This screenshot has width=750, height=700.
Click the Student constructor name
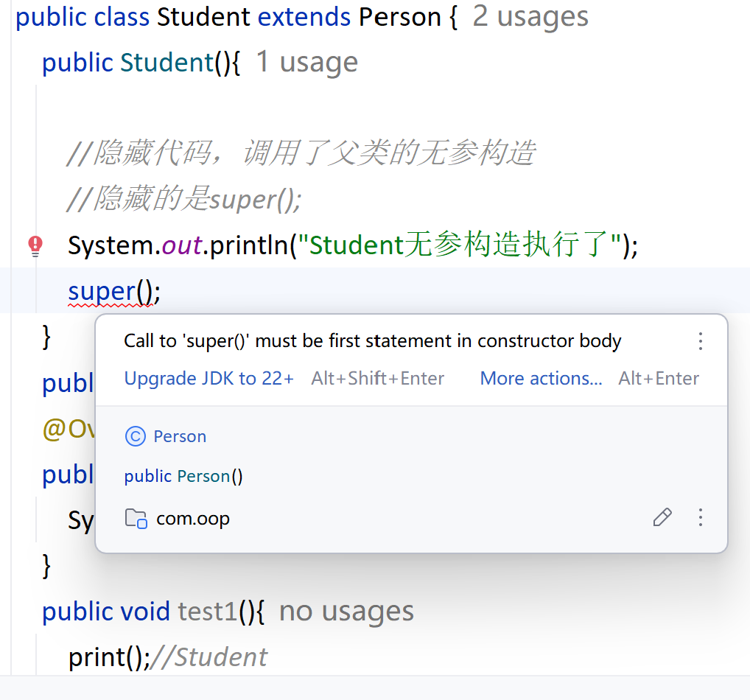[167, 63]
